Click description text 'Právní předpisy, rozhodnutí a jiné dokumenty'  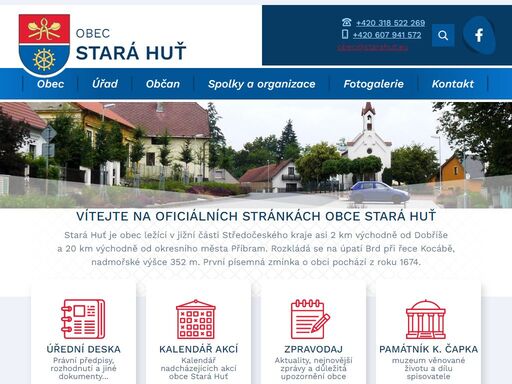pyautogui.click(x=84, y=368)
